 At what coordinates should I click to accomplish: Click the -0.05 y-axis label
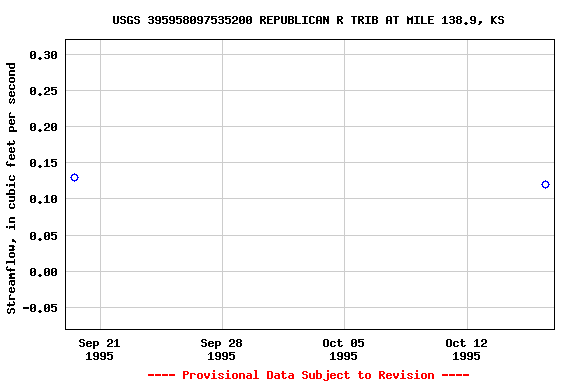[40, 308]
